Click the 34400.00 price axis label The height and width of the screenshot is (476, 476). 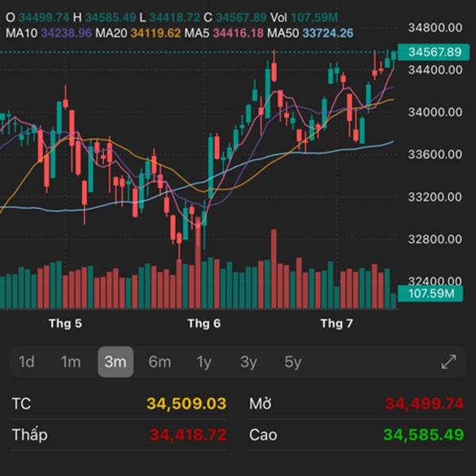pos(436,70)
